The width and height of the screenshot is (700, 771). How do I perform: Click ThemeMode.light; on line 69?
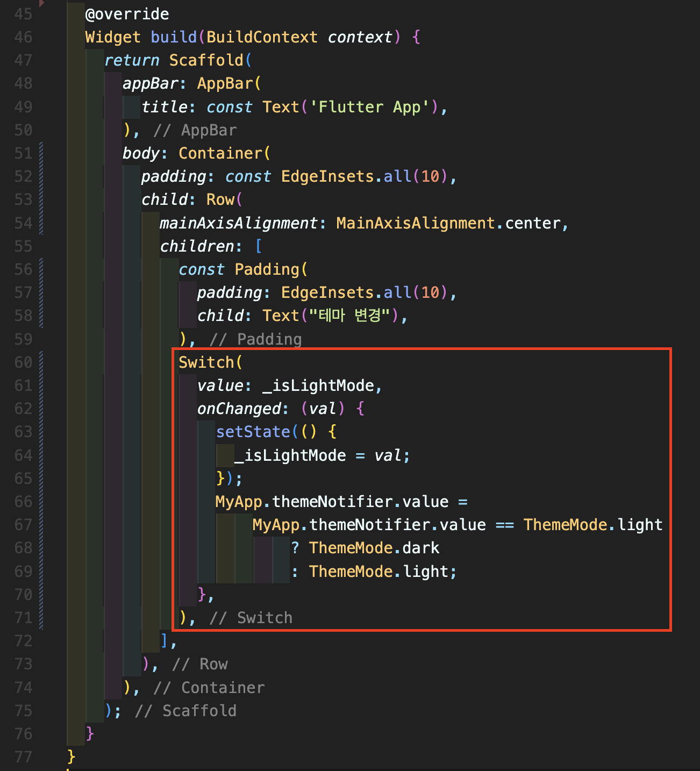[x=383, y=571]
